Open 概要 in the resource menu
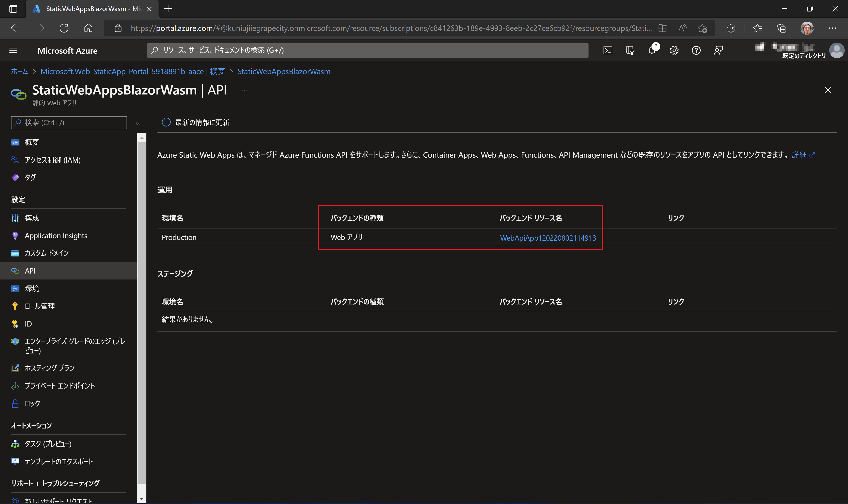Screen dimensions: 848x504 point(32,142)
